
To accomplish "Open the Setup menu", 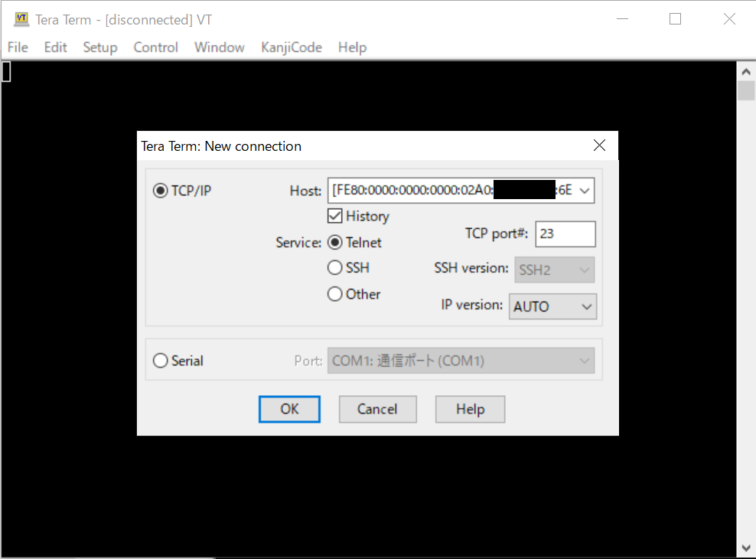I will pos(100,47).
